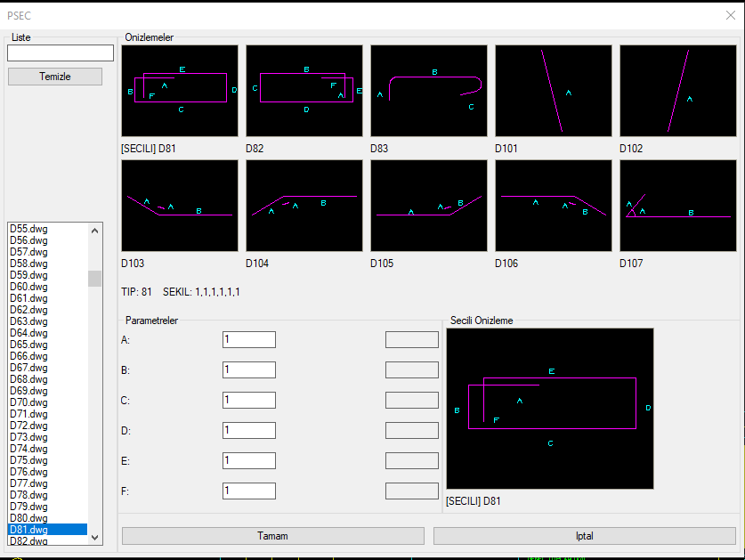Close the PSEC dialog window
Image resolution: width=745 pixels, height=560 pixels.
[731, 15]
